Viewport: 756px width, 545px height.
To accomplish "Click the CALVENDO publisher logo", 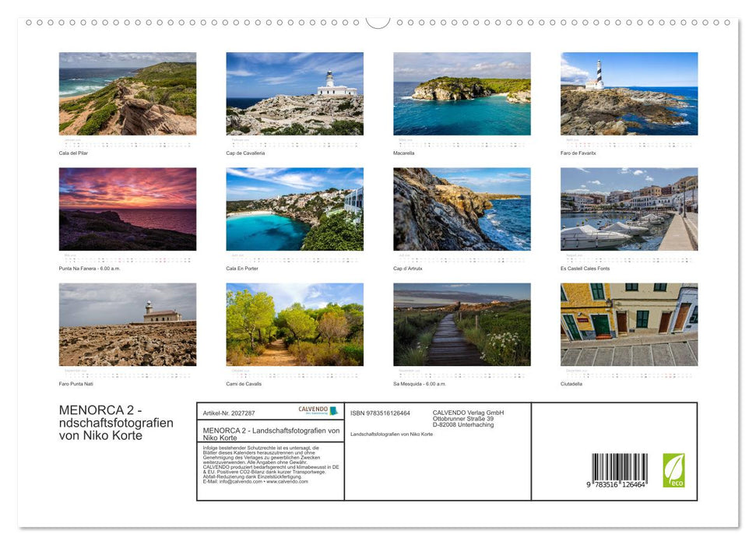I will click(x=315, y=410).
